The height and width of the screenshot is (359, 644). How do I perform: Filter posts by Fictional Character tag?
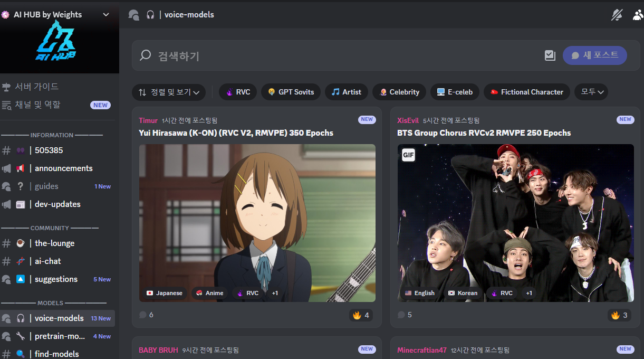pos(527,92)
